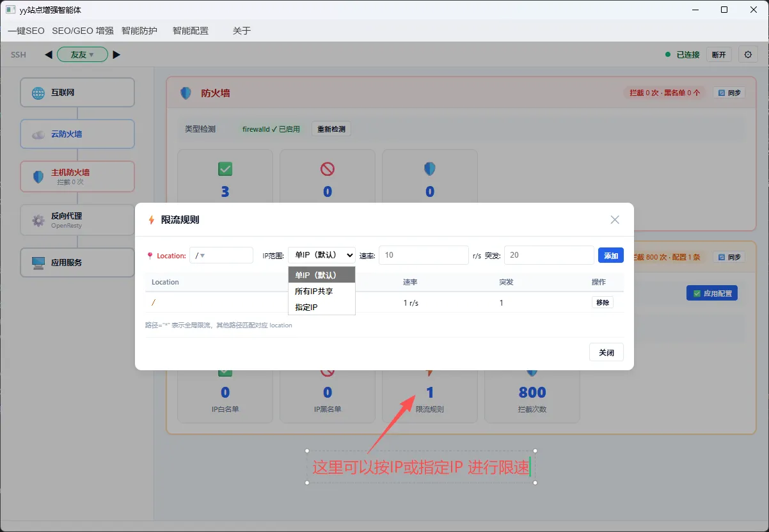Click the reverse proxy gear icon

click(38, 221)
